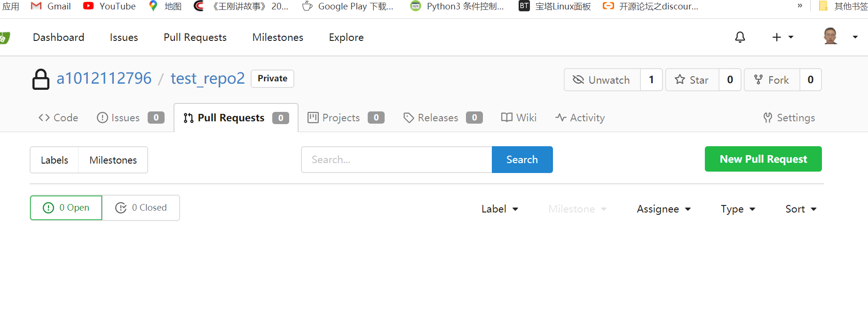Expand the Assignee filter dropdown

click(x=664, y=209)
